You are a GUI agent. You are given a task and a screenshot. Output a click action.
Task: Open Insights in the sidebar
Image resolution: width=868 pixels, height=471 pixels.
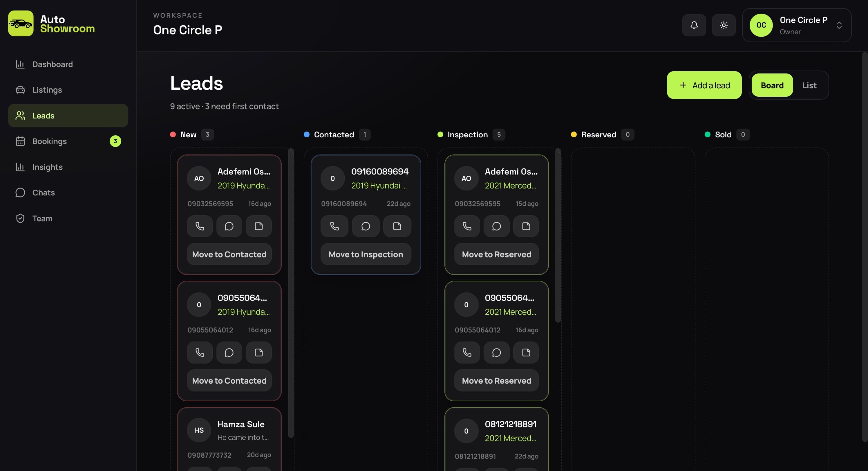(x=68, y=167)
